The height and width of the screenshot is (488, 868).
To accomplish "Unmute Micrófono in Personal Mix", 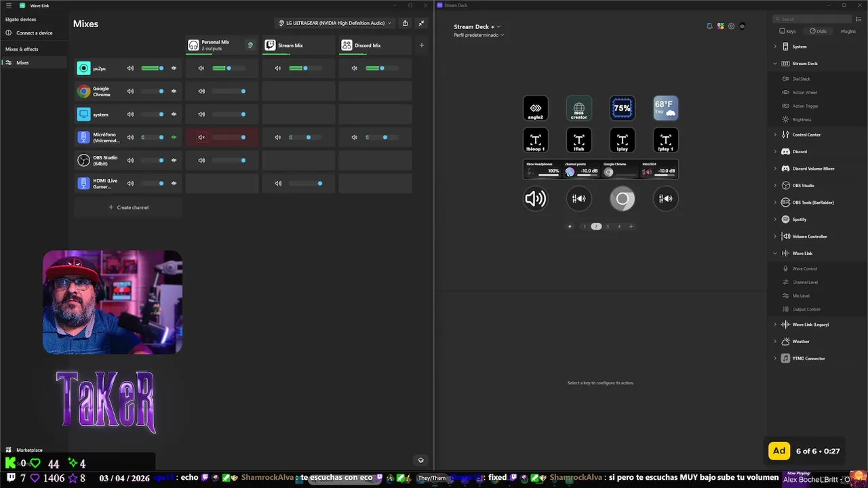I will tap(201, 138).
